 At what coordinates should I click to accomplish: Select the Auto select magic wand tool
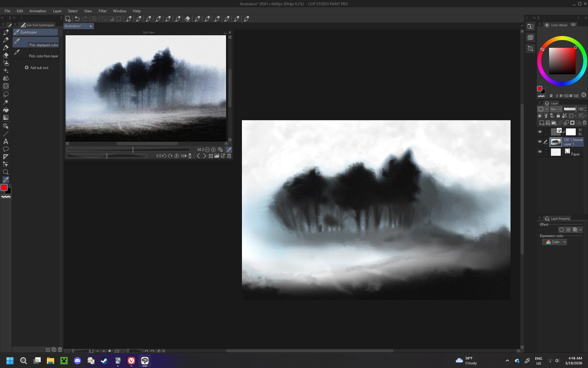6,102
